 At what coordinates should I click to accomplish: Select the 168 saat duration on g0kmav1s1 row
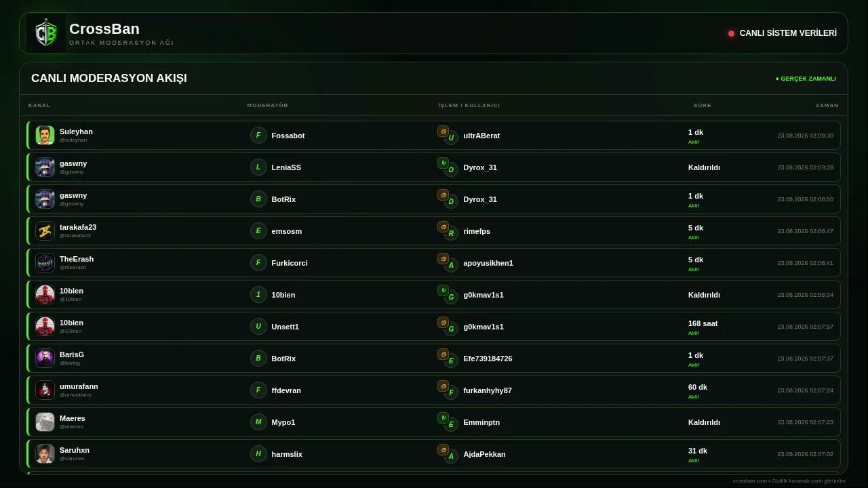[x=703, y=323]
